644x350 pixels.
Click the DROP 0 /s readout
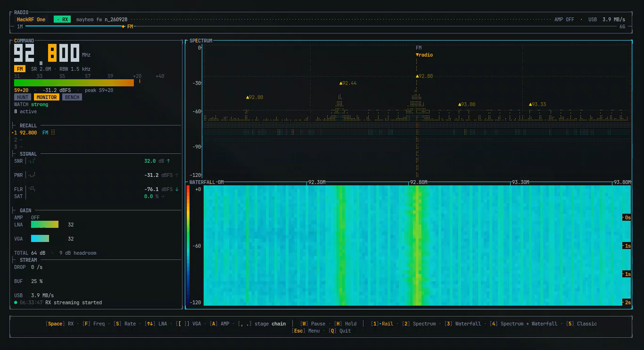pos(28,267)
